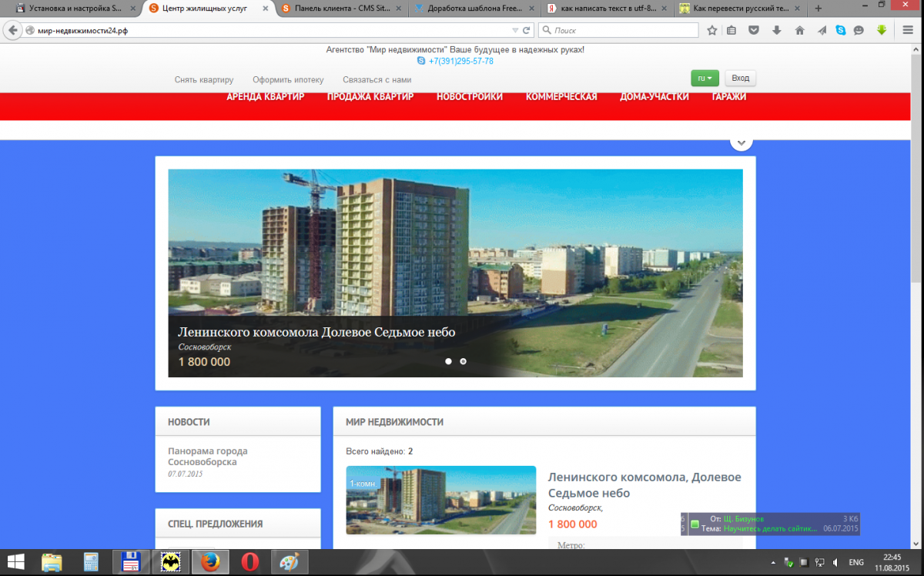Image resolution: width=924 pixels, height=576 pixels.
Task: Focus the 'Поиск' browser search field
Action: tap(618, 31)
